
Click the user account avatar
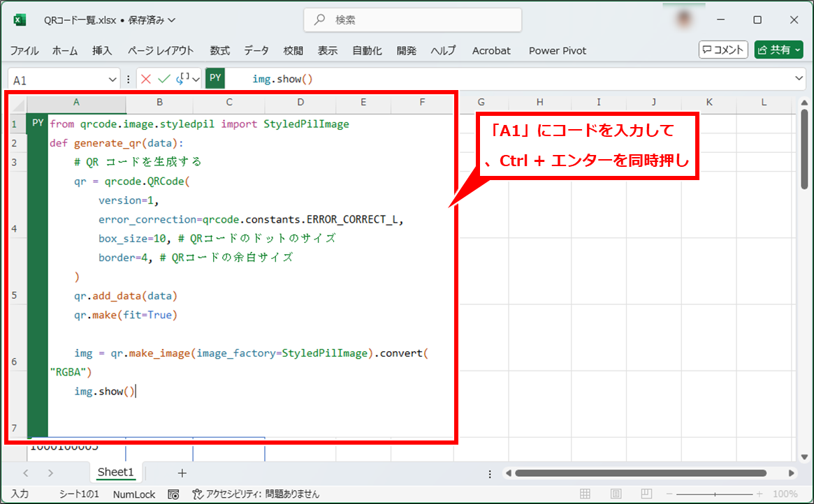pyautogui.click(x=684, y=20)
